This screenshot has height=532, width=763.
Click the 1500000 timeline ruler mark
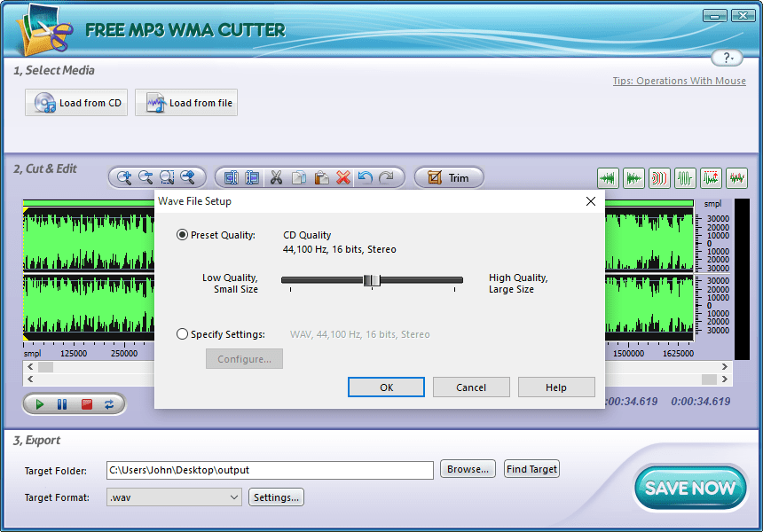pos(628,354)
